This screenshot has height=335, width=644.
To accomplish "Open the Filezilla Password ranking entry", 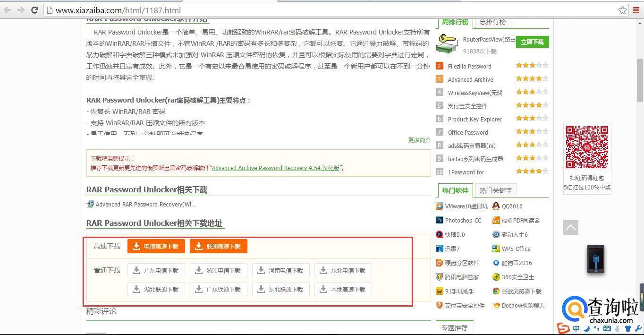I will point(469,66).
